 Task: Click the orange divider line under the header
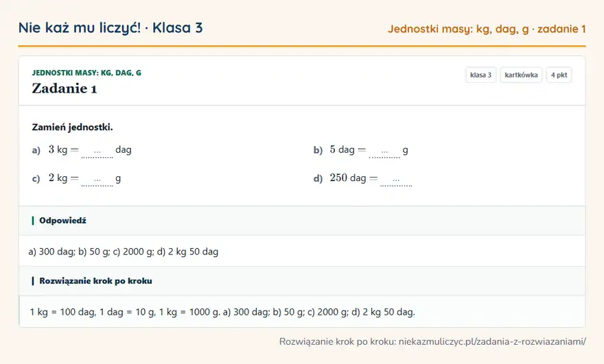coord(302,46)
